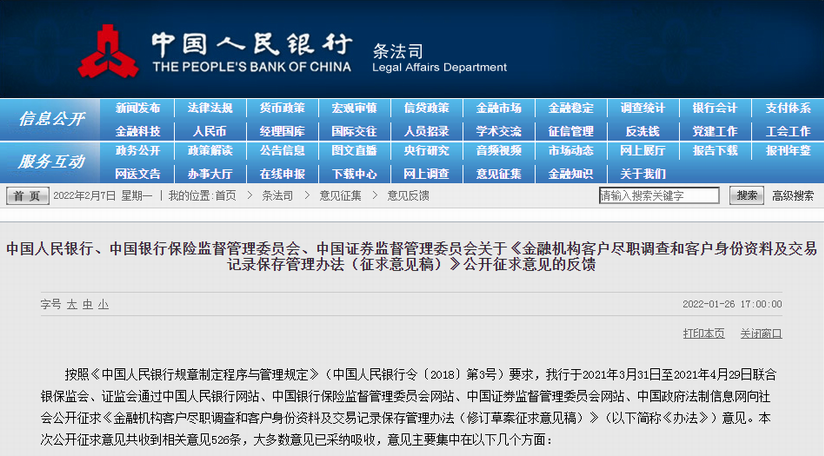
Task: Open the 网上调查 link
Action: coord(426,174)
